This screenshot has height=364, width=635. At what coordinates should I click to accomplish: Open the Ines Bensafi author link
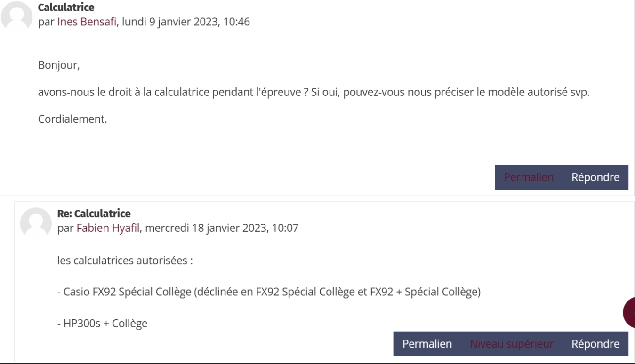point(87,22)
